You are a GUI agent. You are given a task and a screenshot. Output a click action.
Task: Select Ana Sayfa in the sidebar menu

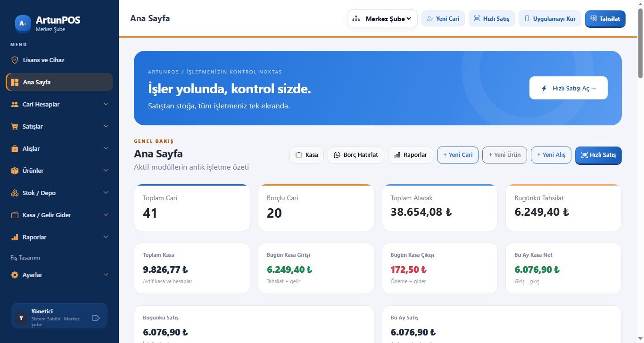tap(59, 82)
